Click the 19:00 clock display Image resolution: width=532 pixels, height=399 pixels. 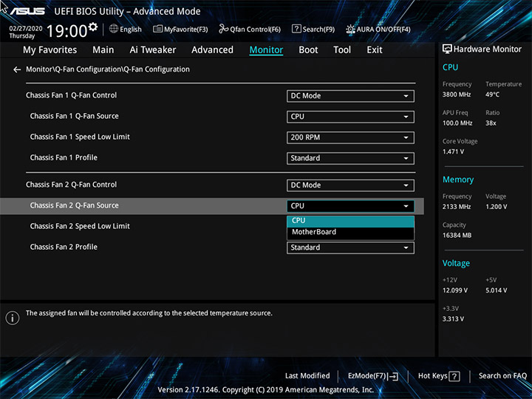[x=66, y=31]
